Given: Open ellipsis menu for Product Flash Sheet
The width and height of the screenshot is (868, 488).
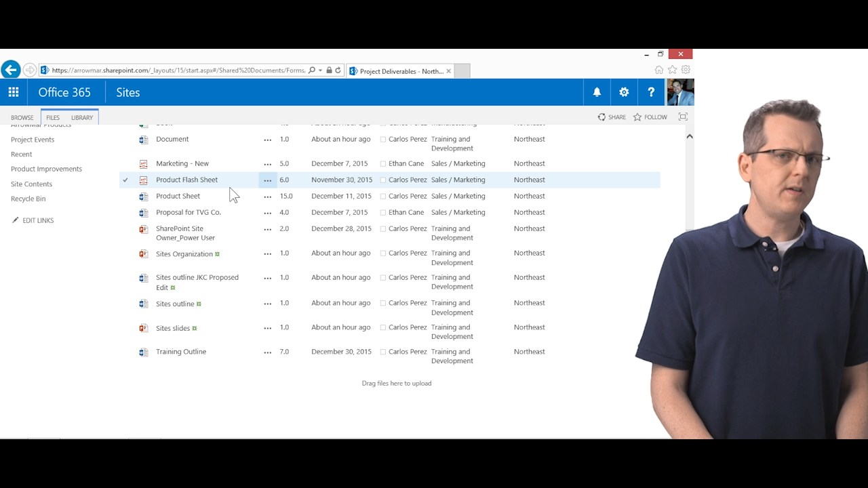Looking at the screenshot, I should (x=267, y=180).
